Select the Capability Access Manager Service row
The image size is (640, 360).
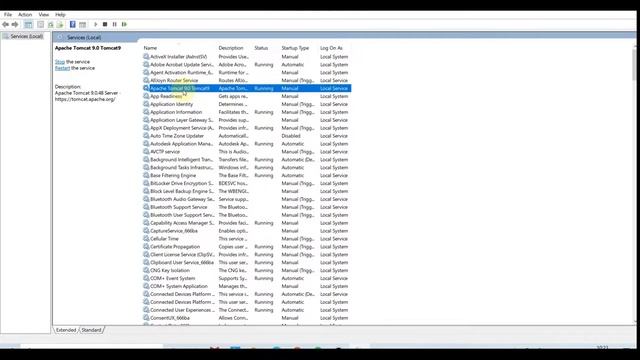(247, 223)
